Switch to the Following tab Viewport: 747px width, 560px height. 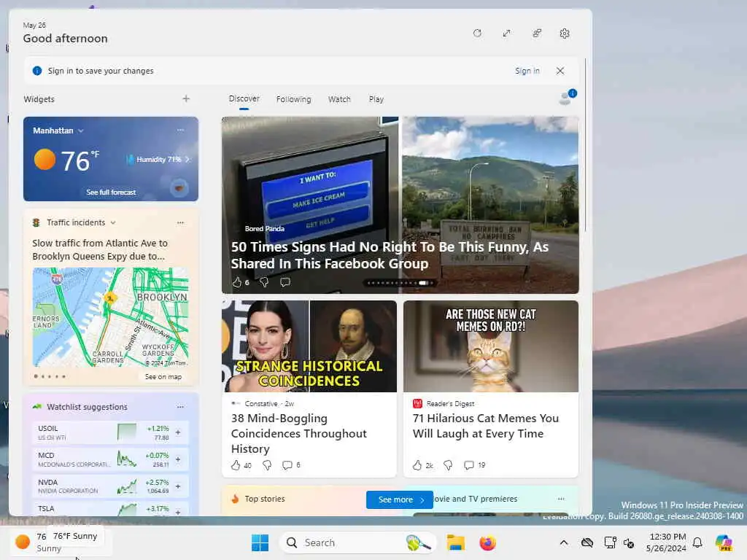pyautogui.click(x=293, y=99)
